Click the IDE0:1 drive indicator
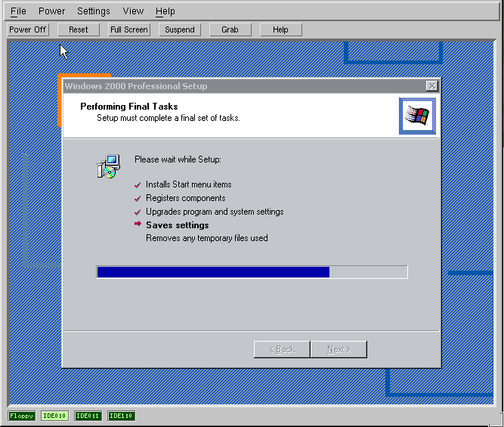The height and width of the screenshot is (427, 504). click(88, 416)
